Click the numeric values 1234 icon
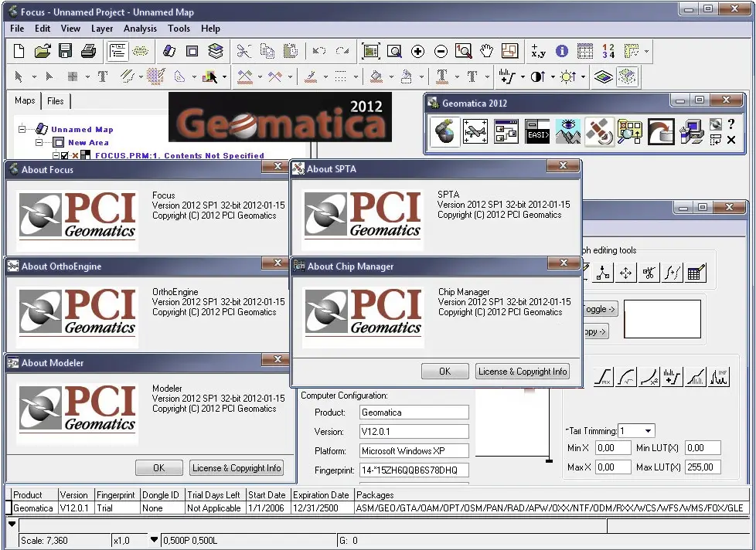The image size is (756, 550). [x=608, y=51]
